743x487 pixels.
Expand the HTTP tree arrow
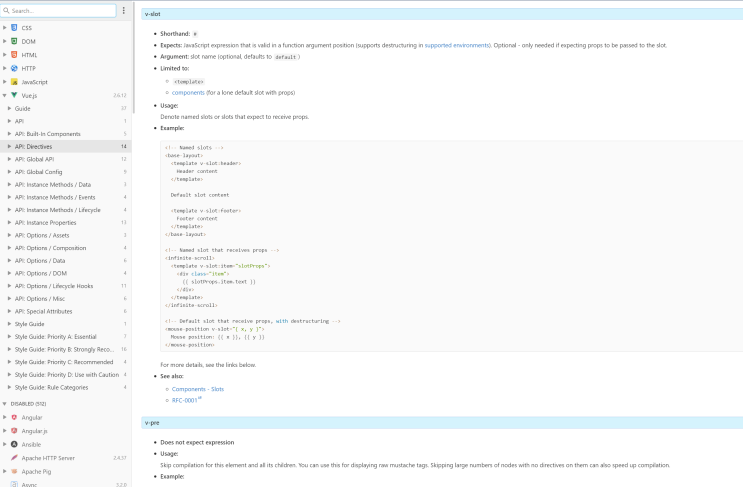(x=5, y=68)
